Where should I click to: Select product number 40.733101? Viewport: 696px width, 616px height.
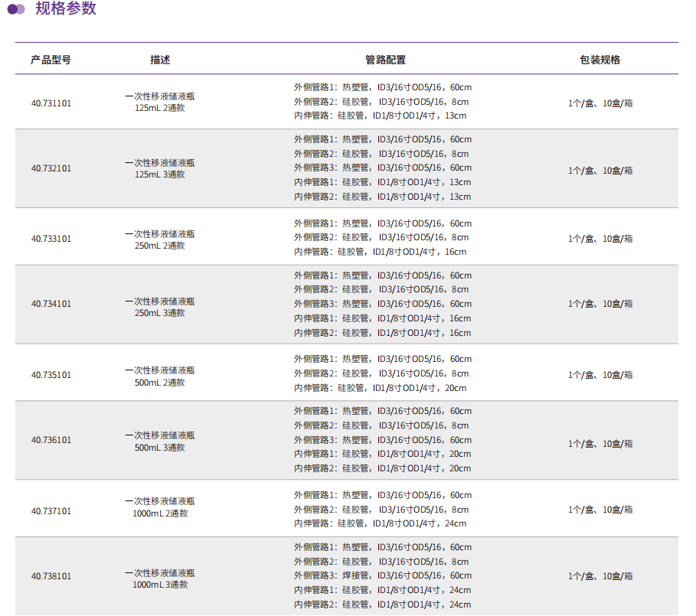[51, 239]
